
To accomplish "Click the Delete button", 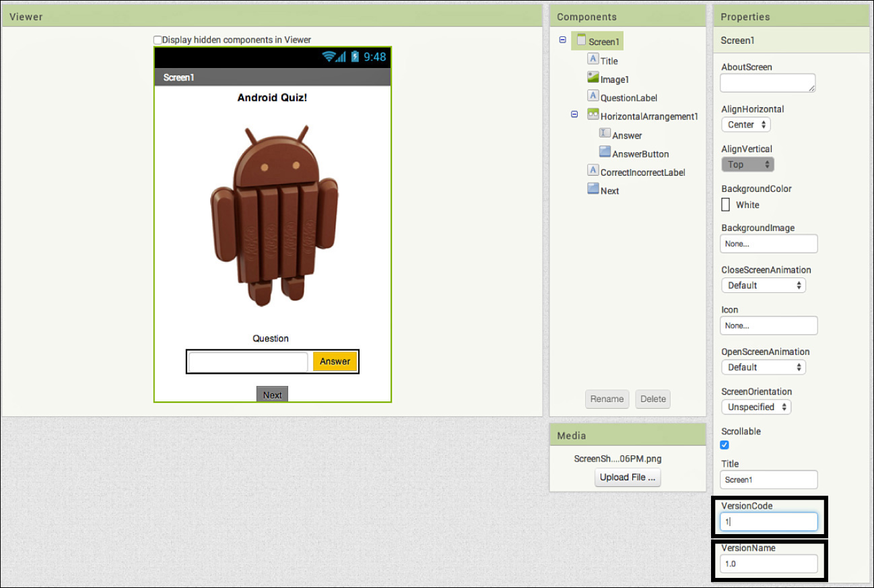I will click(653, 399).
